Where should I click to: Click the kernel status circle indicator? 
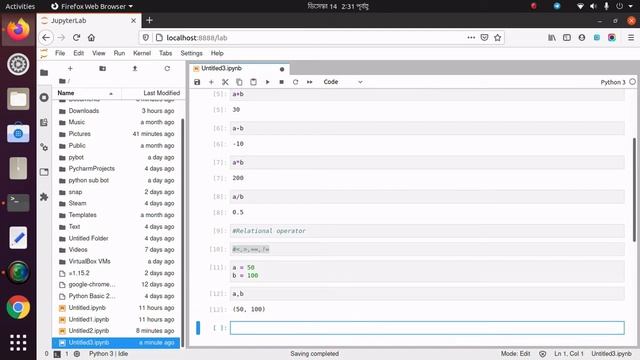click(x=632, y=82)
